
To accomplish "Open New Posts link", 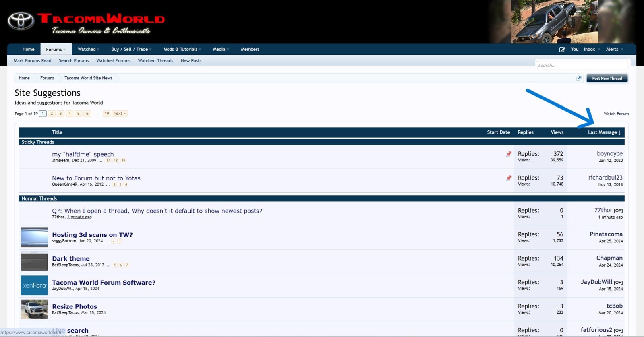I will 191,61.
